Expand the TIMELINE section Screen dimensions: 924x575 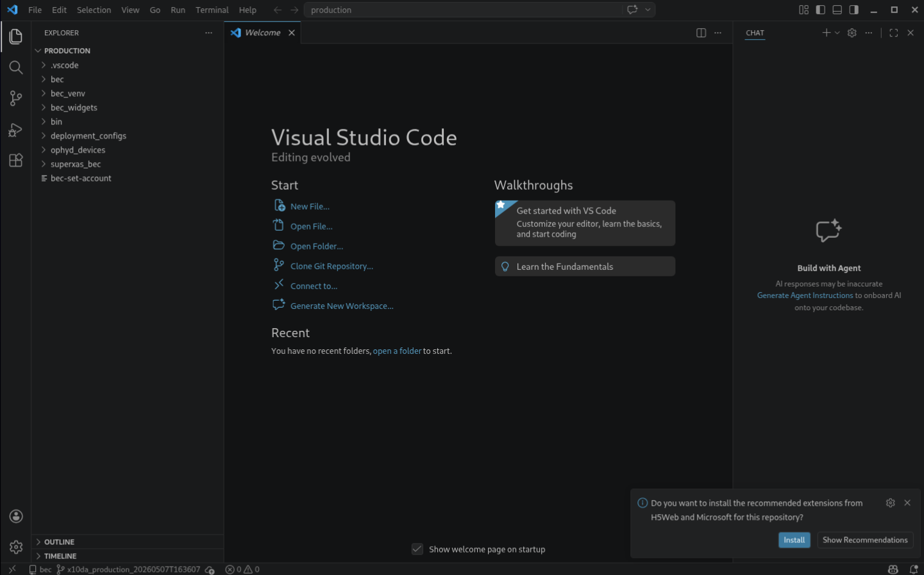tap(128, 556)
